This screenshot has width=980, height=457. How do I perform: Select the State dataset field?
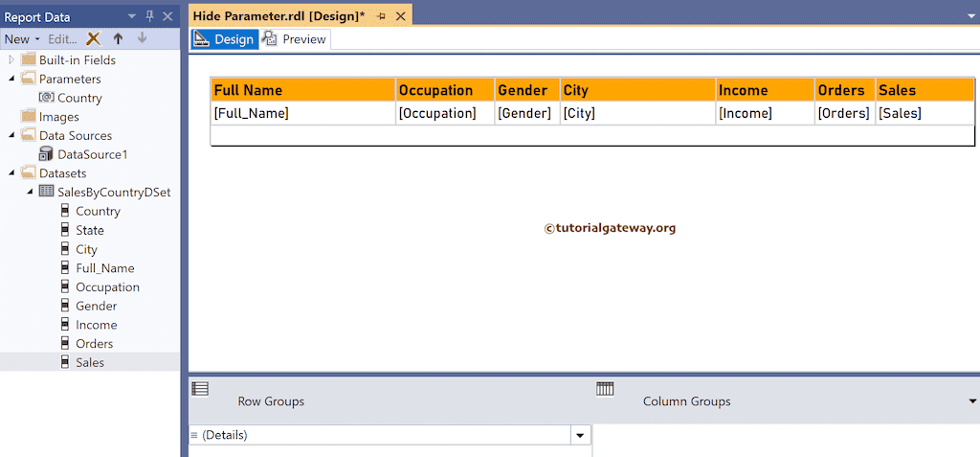90,230
